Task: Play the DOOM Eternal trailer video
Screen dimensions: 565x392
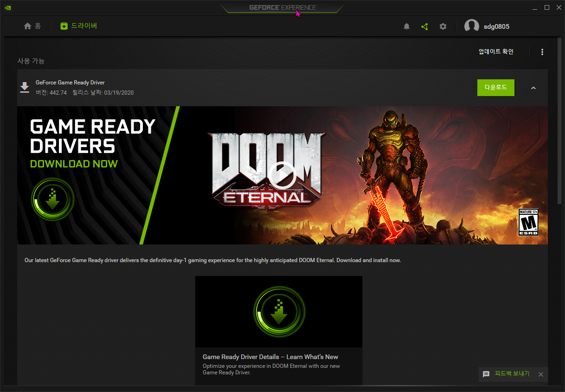Action: point(282,175)
